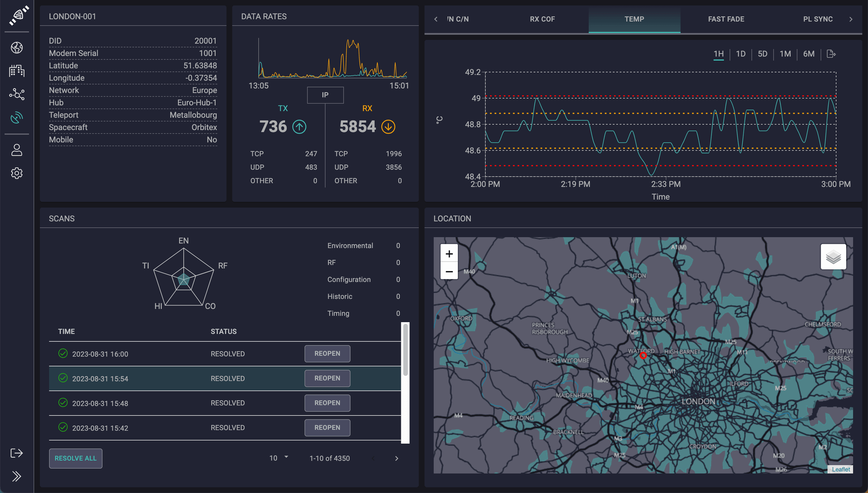Switch to the RX COF tab

click(542, 19)
